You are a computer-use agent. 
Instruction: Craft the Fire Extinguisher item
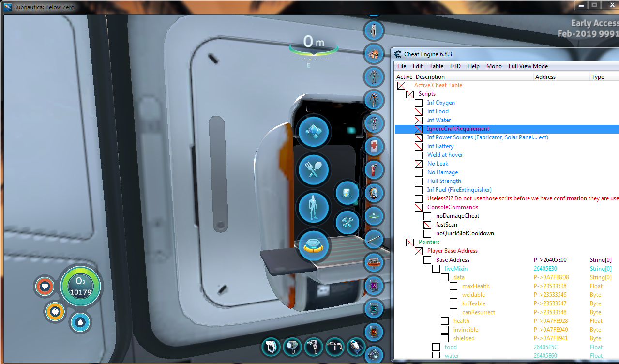374,169
